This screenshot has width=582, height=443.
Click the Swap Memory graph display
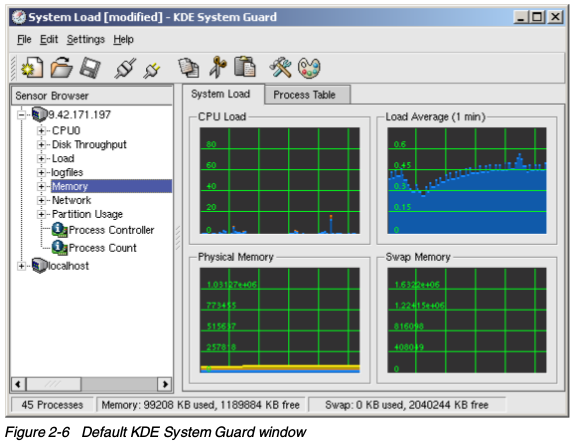tap(467, 320)
